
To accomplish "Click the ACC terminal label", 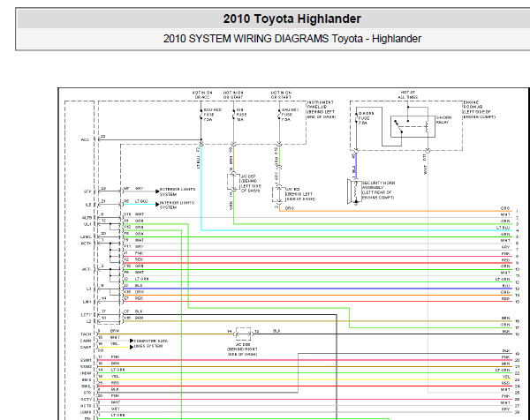I will 85,139.
